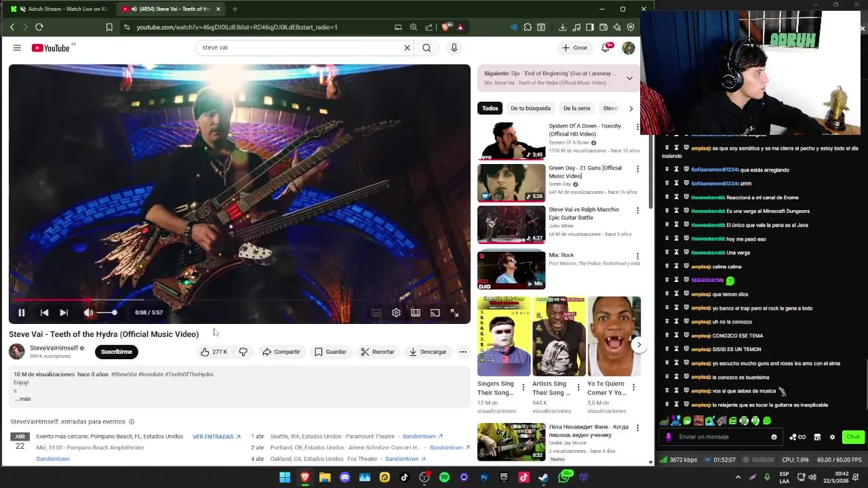
Task: Select the 'De tu búsqueda' chip
Action: tap(530, 108)
